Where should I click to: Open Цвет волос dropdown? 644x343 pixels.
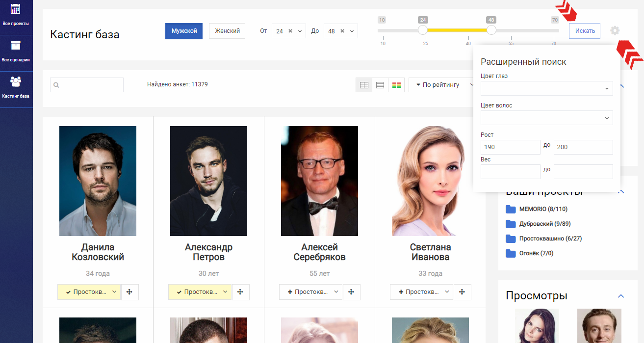click(x=546, y=118)
